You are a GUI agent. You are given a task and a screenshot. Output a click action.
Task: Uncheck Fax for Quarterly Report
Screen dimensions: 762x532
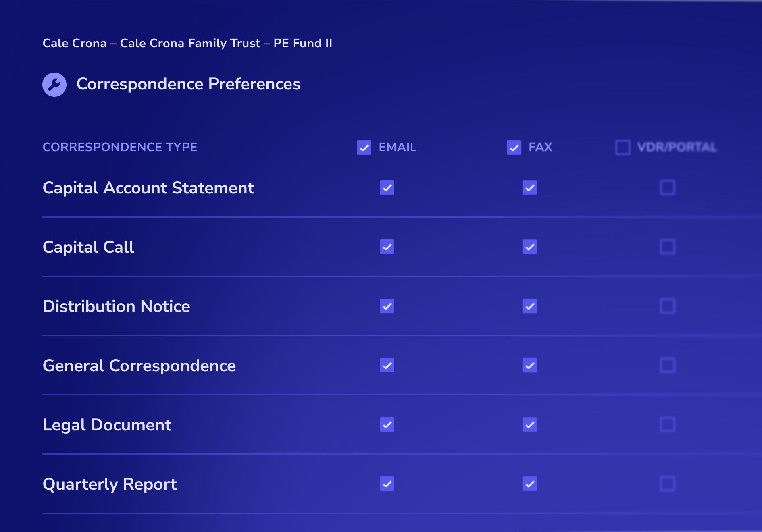point(530,484)
